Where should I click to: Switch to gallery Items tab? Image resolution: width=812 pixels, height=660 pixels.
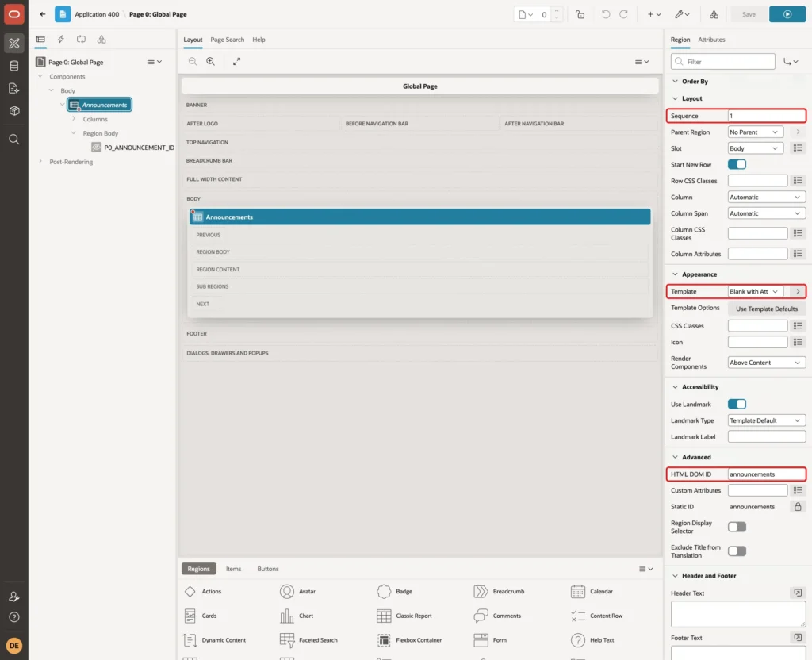233,569
